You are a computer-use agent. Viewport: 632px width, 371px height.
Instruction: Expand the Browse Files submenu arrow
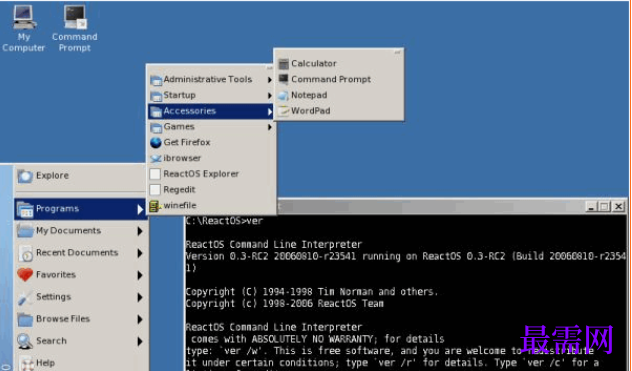click(140, 319)
